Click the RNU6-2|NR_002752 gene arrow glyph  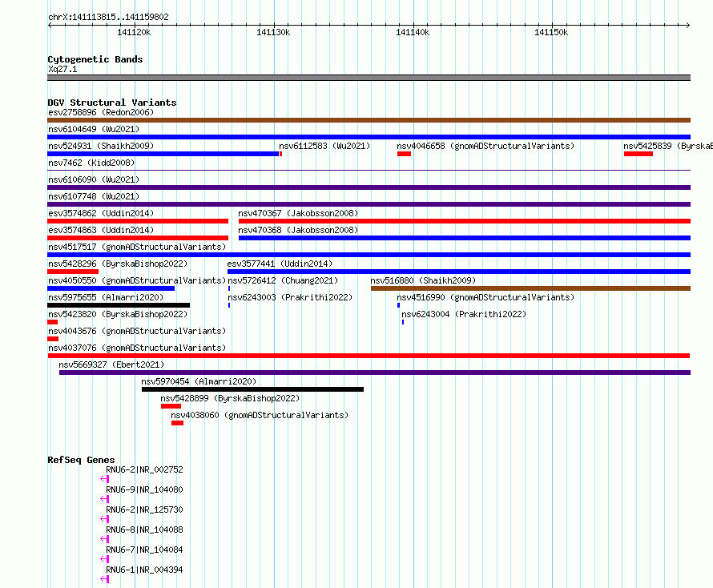(x=105, y=479)
